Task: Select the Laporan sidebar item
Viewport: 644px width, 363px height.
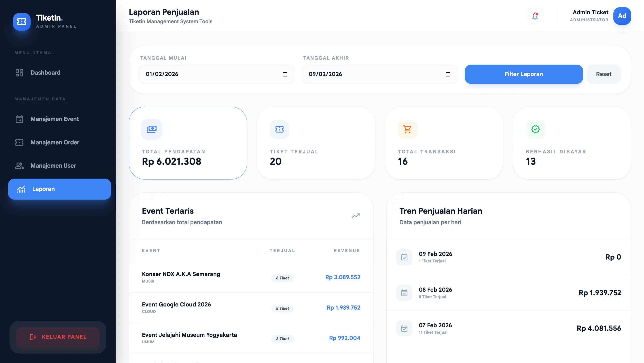Action: (59, 189)
